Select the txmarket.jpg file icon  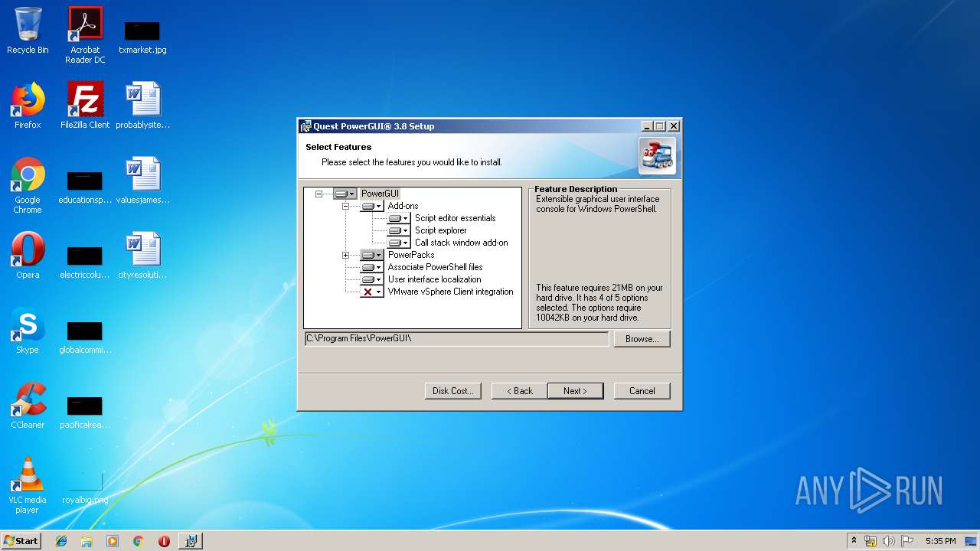(x=142, y=37)
